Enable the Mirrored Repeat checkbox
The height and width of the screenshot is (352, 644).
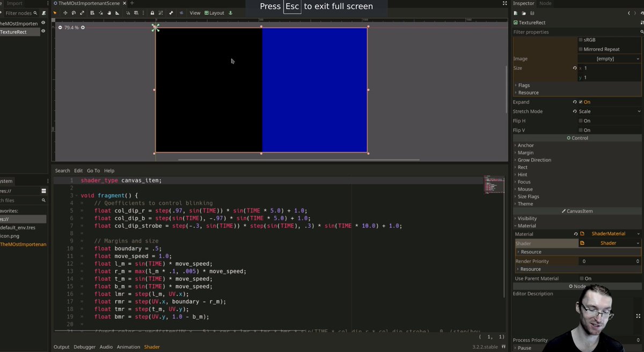pos(581,49)
